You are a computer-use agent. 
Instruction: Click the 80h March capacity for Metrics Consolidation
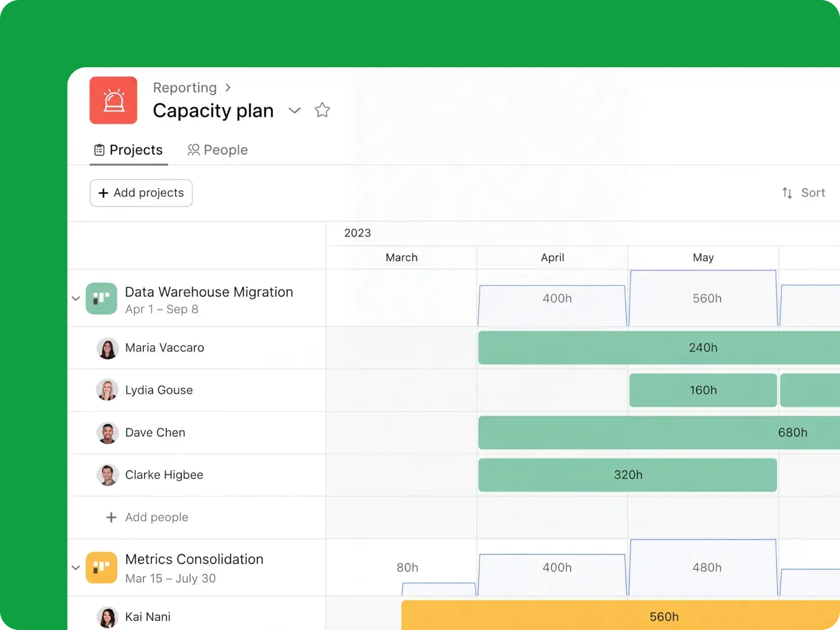407,568
